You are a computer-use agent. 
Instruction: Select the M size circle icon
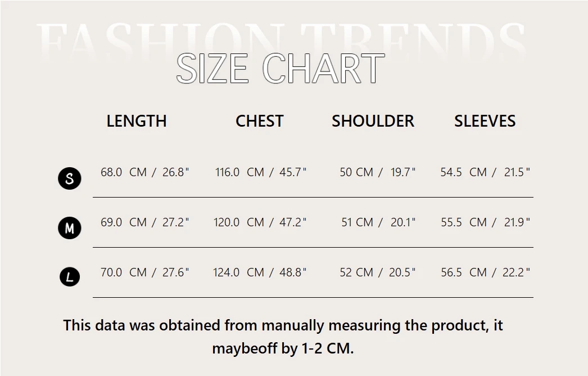pyautogui.click(x=70, y=228)
